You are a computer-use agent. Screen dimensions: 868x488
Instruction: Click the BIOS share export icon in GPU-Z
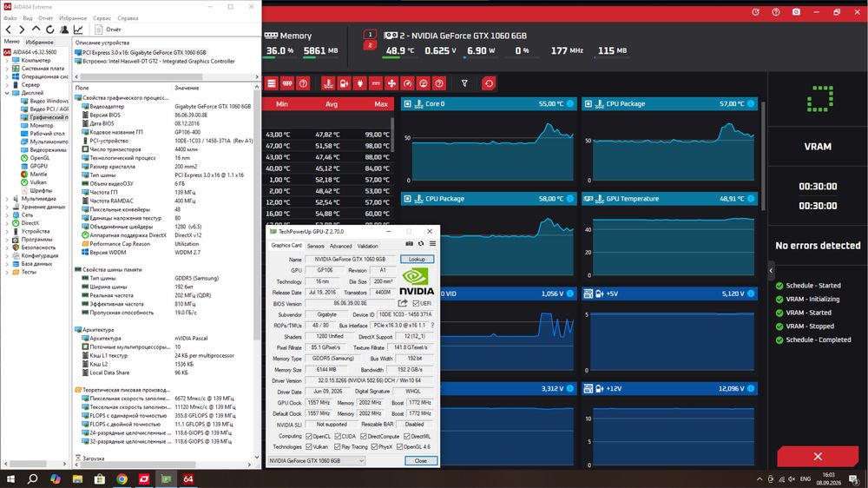tap(403, 303)
